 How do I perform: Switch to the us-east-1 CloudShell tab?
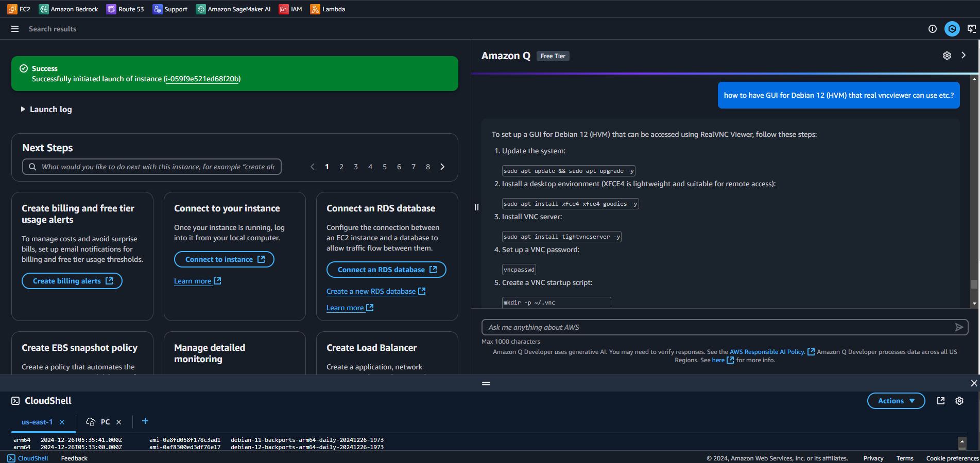click(37, 422)
